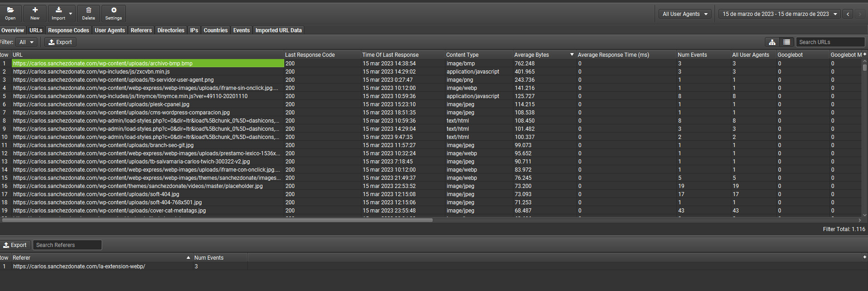Switch to the Response Codes tab
The image size is (868, 291).
pyautogui.click(x=69, y=30)
